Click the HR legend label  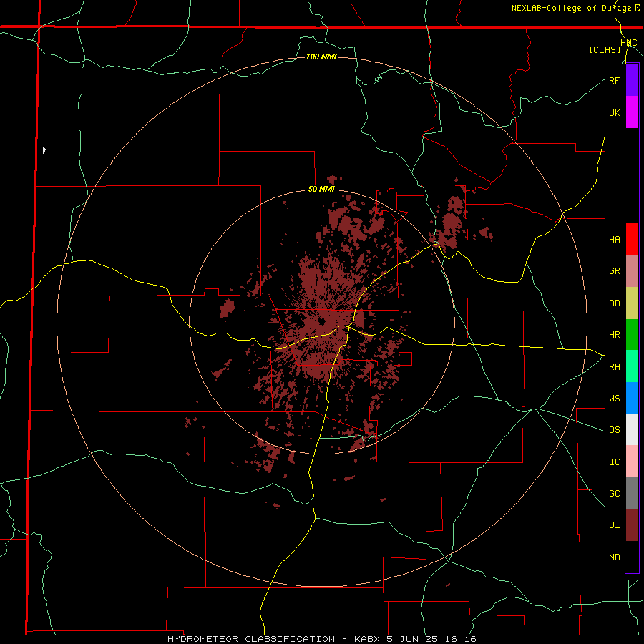pos(614,335)
